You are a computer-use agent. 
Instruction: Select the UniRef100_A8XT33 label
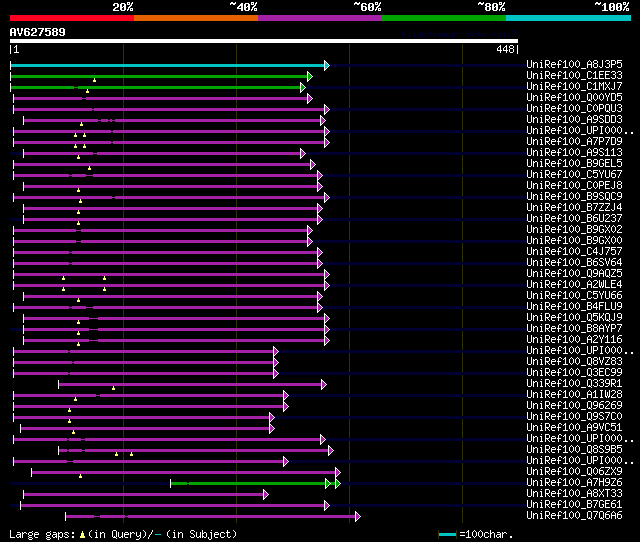[x=574, y=494]
